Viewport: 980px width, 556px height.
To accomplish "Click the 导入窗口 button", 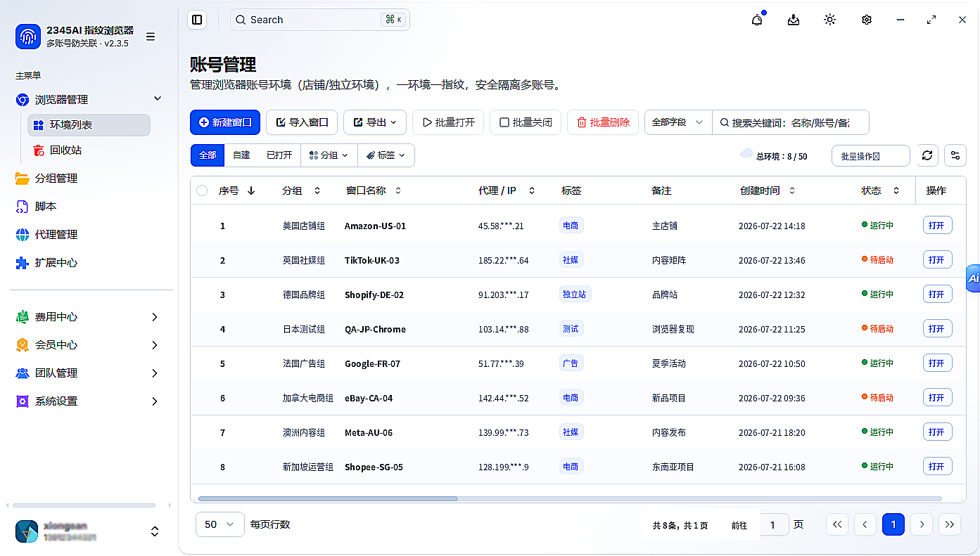I will point(302,122).
